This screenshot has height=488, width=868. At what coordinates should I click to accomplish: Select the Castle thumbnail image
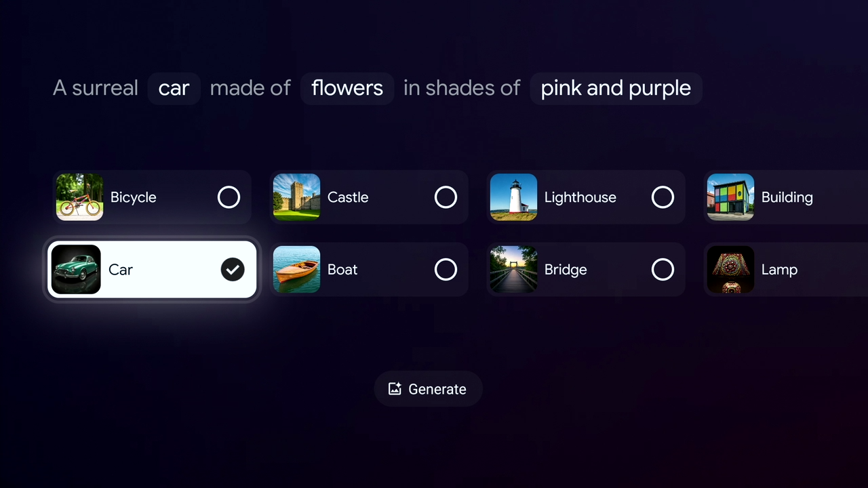(296, 197)
